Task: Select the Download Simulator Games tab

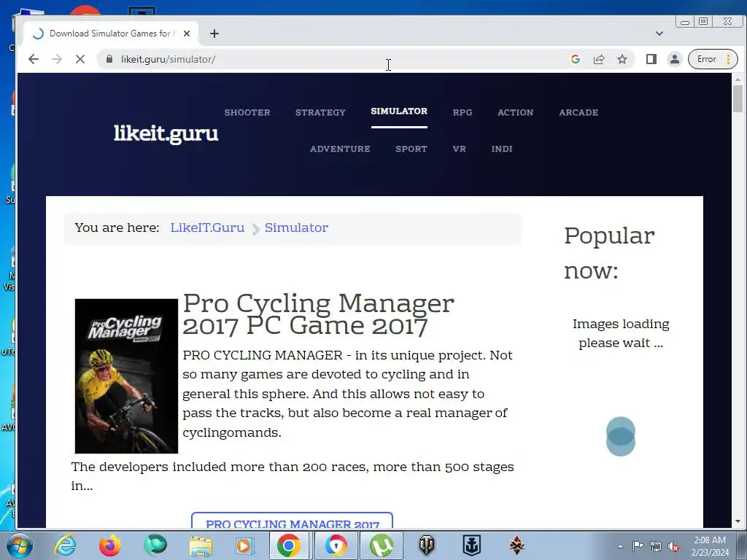Action: (111, 34)
